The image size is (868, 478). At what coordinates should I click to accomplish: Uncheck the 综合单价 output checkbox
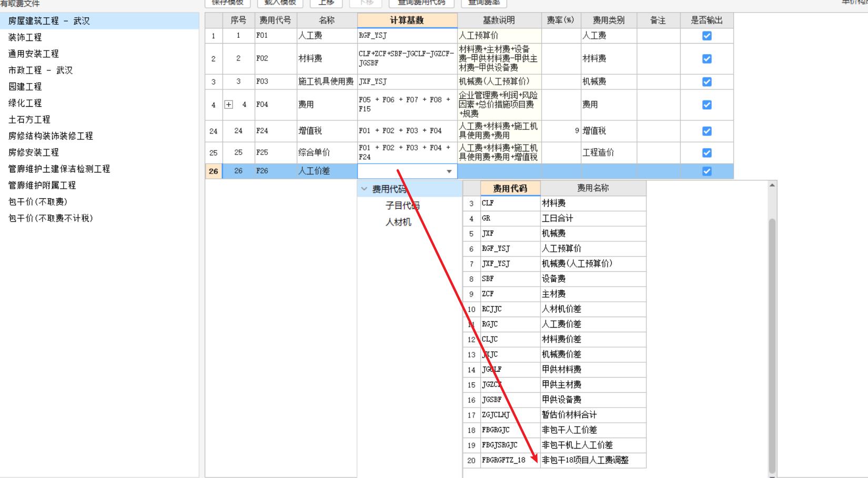pos(708,152)
